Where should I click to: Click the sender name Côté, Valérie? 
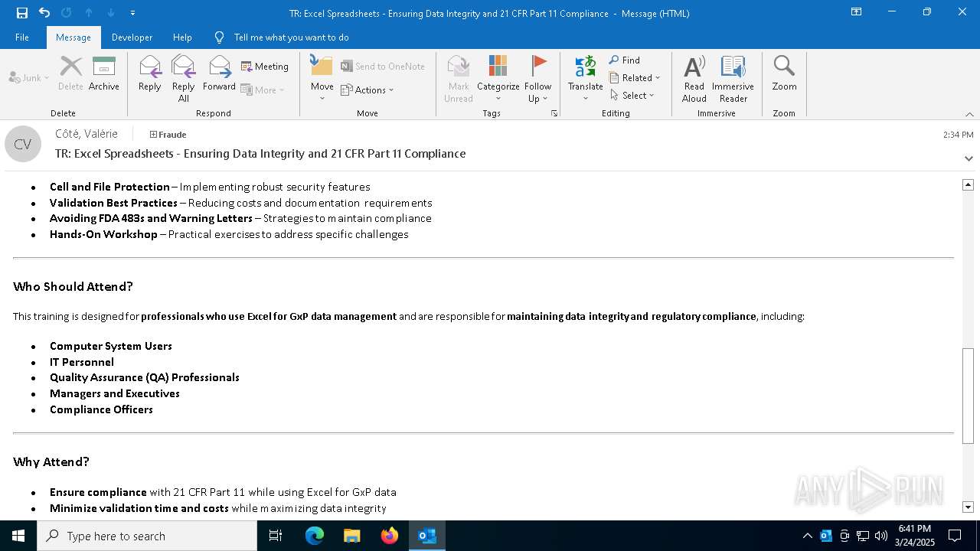point(87,134)
